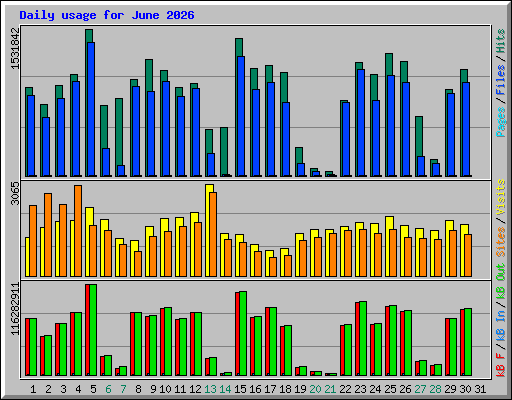Click the orange Sites bar for day 4
The height and width of the screenshot is (400, 512).
(78, 231)
